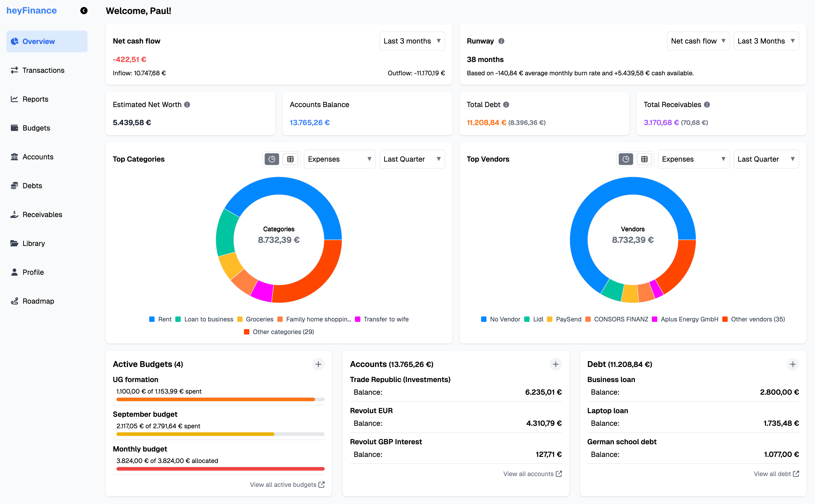Screen dimensions: 815x504
Task: Open the Receivables page via its sidebar icon
Action: pos(15,214)
